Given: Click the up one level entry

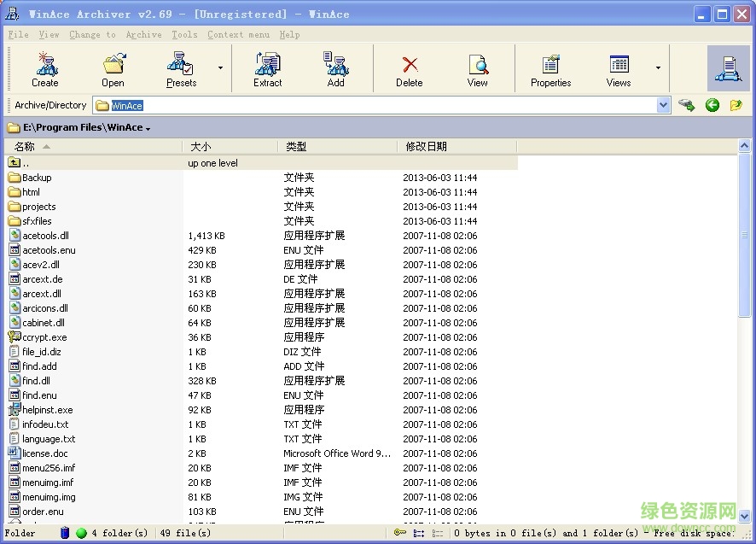Looking at the screenshot, I should pyautogui.click(x=102, y=162).
